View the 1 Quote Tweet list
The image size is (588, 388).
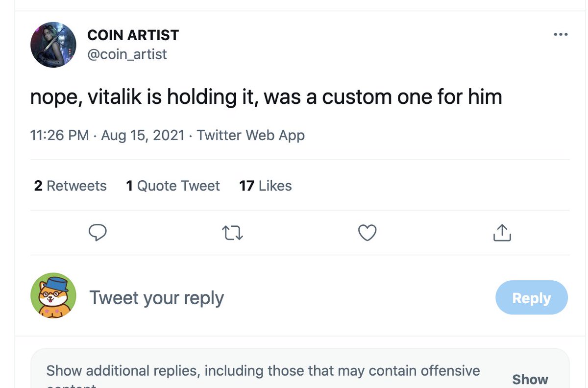(x=173, y=186)
